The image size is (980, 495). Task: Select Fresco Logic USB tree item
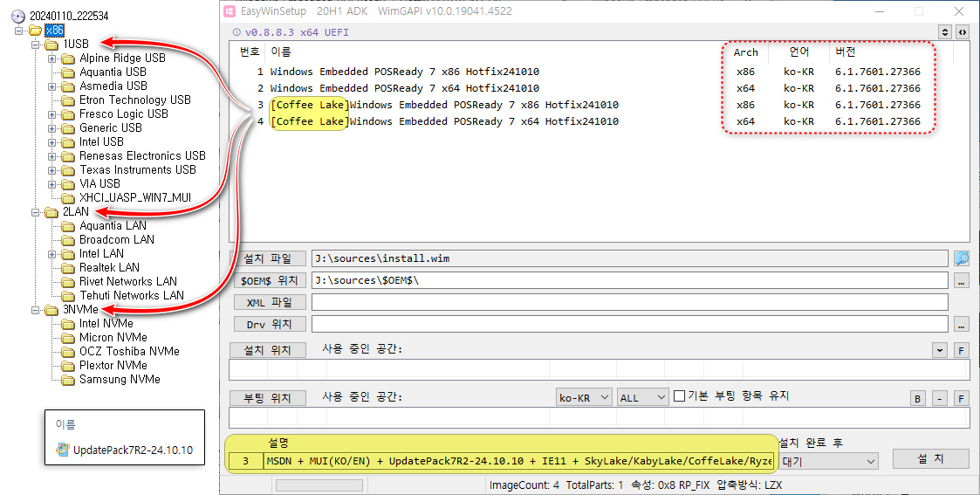[124, 114]
